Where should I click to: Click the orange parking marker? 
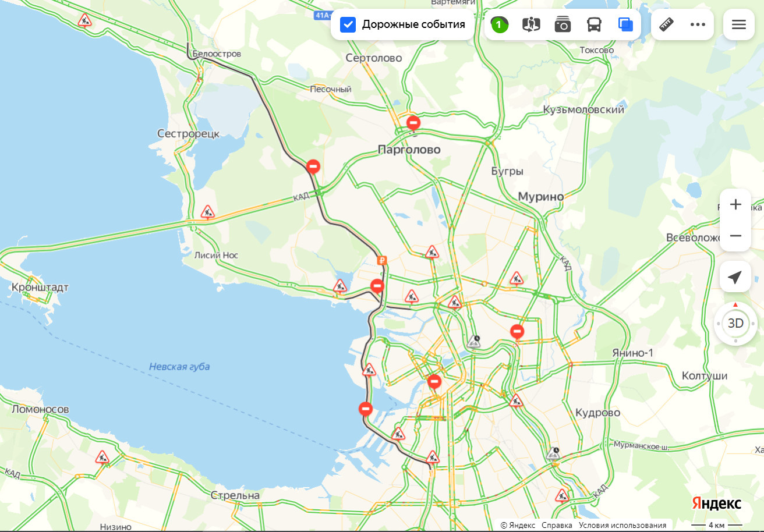pyautogui.click(x=381, y=261)
